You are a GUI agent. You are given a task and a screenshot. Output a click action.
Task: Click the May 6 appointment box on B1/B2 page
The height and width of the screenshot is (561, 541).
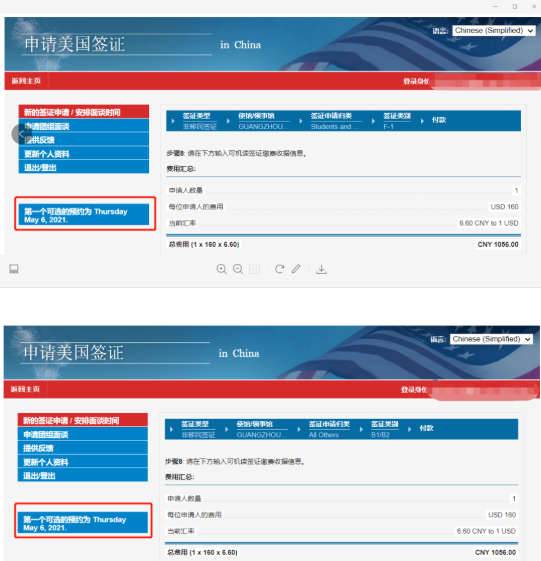tap(83, 523)
